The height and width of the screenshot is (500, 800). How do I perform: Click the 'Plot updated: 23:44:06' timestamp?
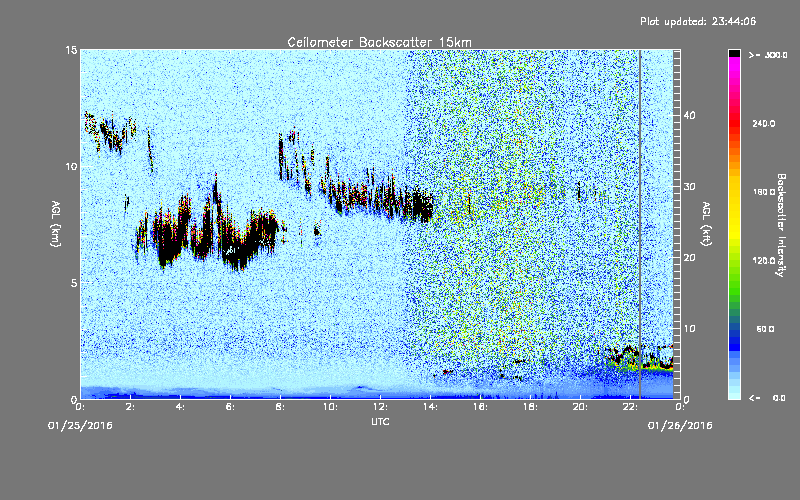pos(698,21)
